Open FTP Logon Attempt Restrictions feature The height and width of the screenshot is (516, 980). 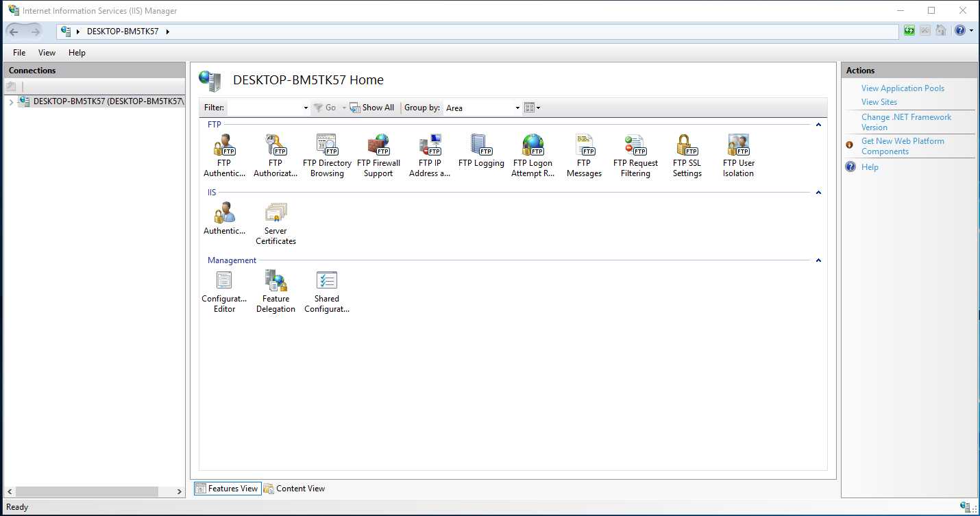click(x=532, y=156)
